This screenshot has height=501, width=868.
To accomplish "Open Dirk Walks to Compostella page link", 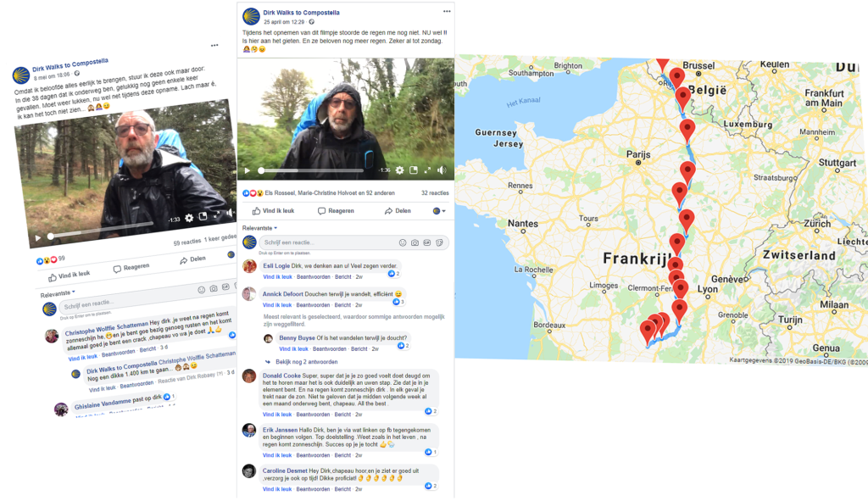I will coord(301,12).
